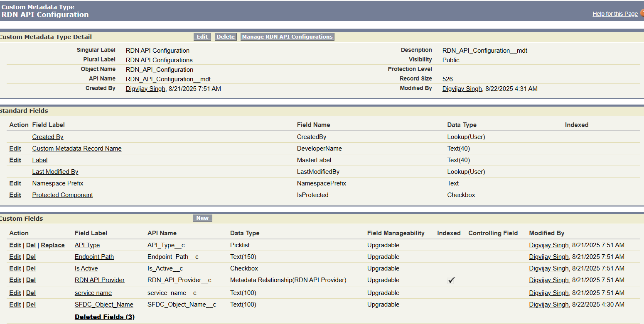Expand the Deleted Fields (3) link
The height and width of the screenshot is (324, 644).
105,317
